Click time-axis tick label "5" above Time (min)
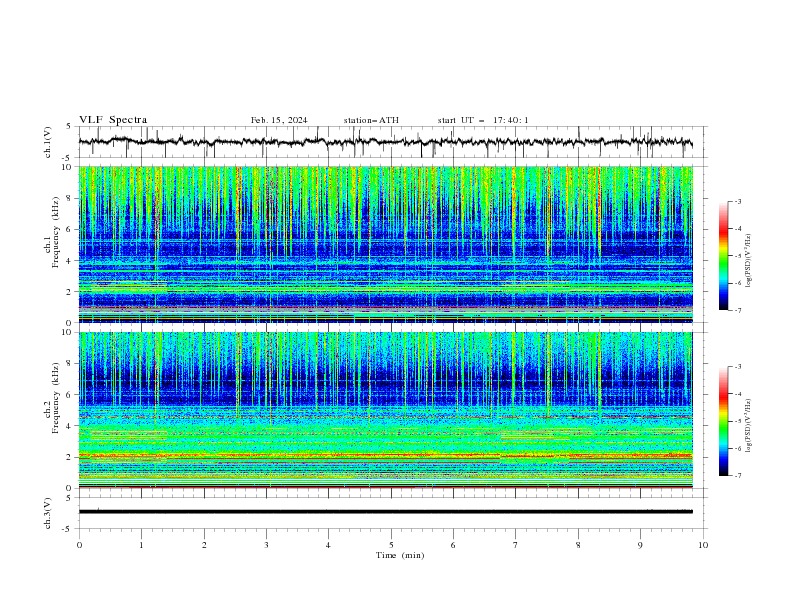 391,545
